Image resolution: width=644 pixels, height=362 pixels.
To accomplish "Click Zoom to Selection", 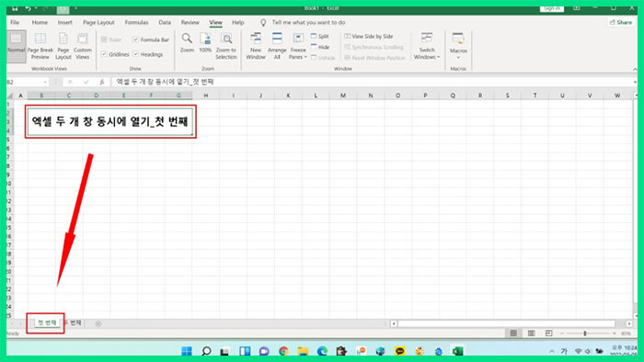I will coord(226,46).
